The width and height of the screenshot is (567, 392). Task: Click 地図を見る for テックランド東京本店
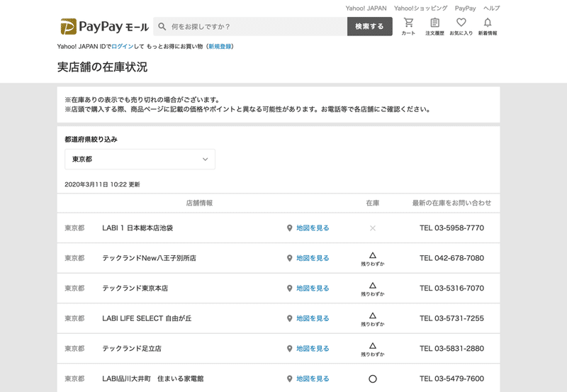point(313,289)
